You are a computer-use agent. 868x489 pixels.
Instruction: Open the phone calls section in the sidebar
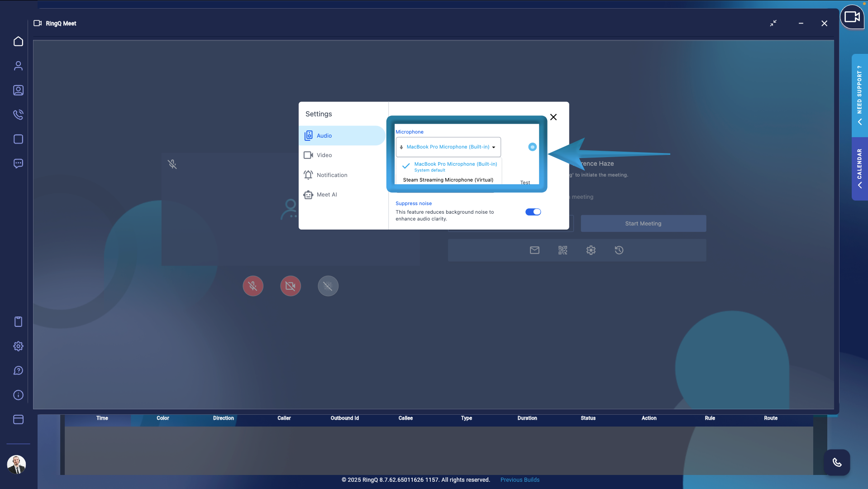pyautogui.click(x=18, y=115)
